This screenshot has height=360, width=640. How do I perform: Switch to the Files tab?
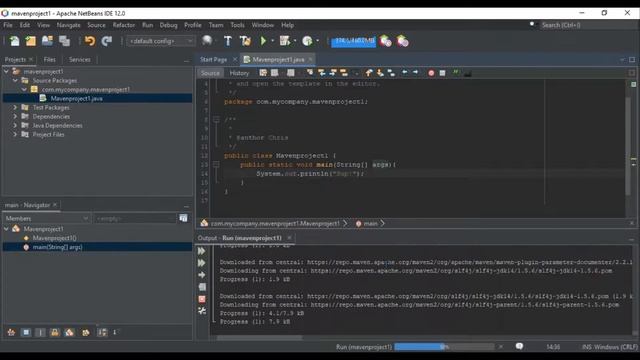(49, 60)
